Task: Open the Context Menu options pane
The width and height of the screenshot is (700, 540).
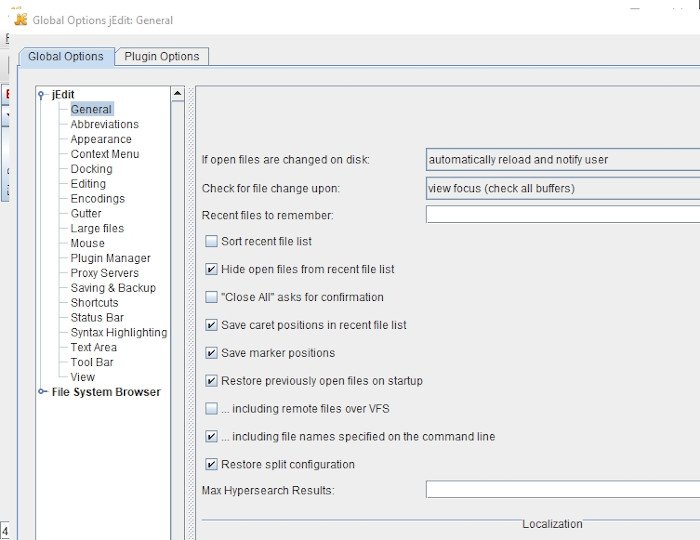Action: 105,154
